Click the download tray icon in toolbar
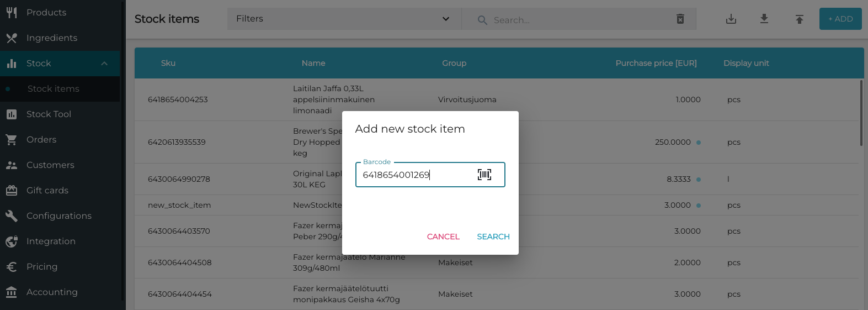Image resolution: width=868 pixels, height=310 pixels. tap(731, 19)
